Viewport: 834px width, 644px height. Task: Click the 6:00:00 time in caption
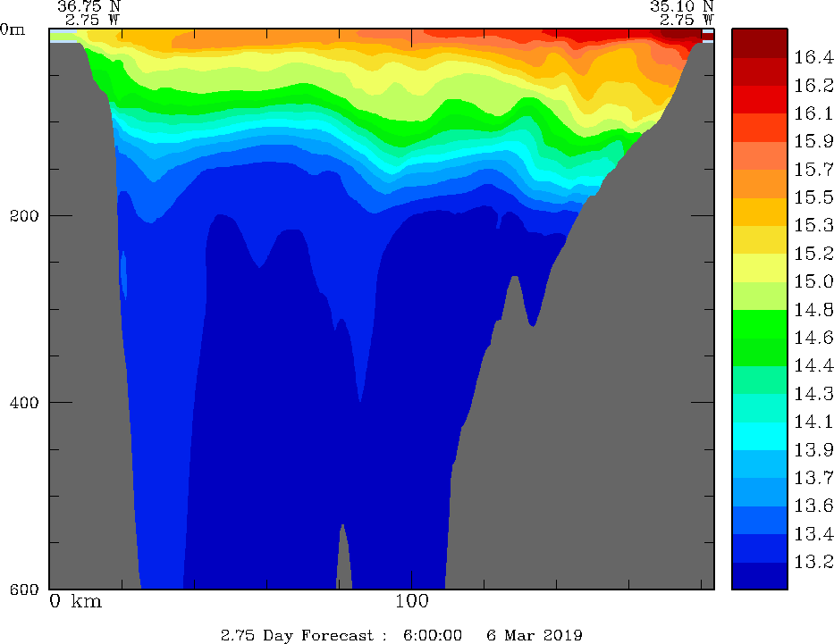(433, 635)
